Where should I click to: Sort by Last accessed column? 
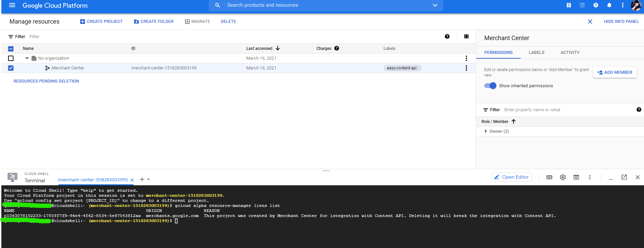point(263,49)
